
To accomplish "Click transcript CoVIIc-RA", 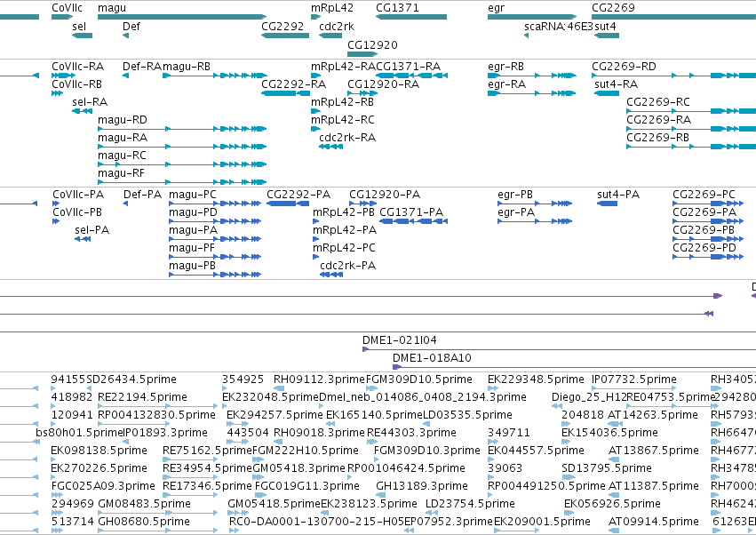I will click(x=77, y=66).
